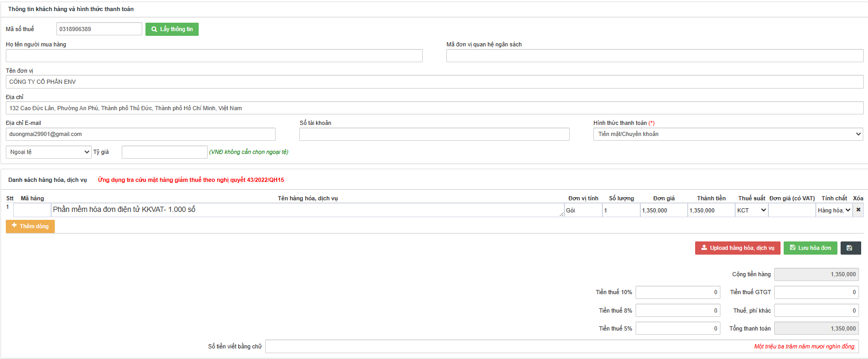868x359 pixels.
Task: Click the 'Đơn giá' field in row 1
Action: point(664,210)
